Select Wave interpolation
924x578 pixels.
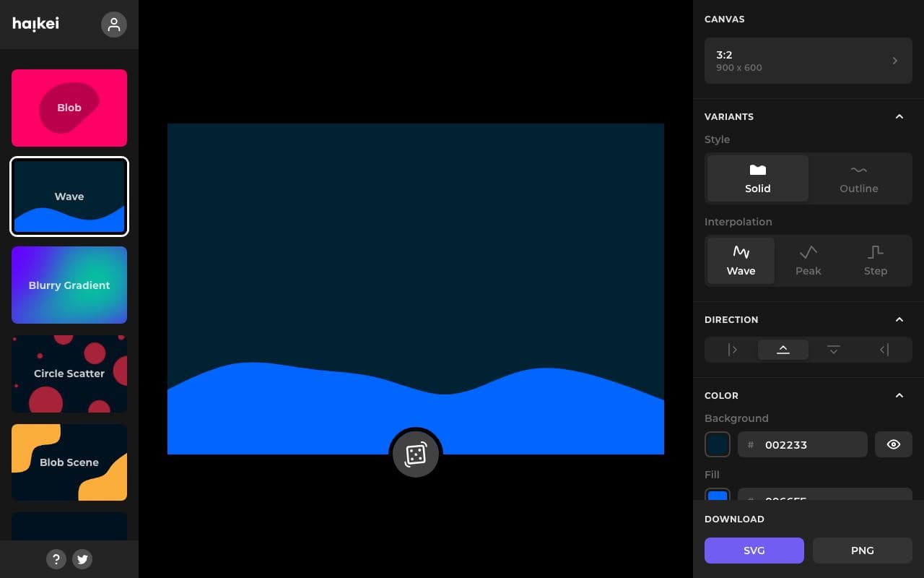(741, 261)
